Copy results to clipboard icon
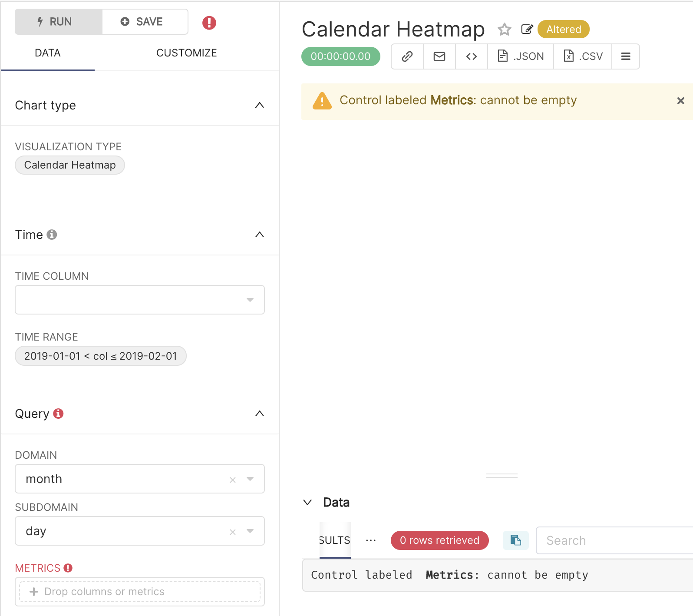Viewport: 693px width, 616px height. pos(516,540)
